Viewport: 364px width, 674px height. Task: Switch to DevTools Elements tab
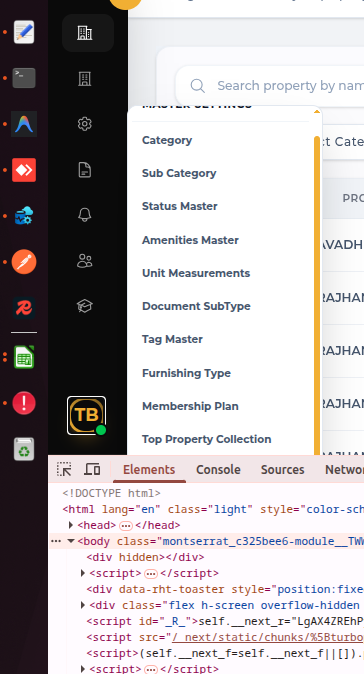tap(149, 470)
